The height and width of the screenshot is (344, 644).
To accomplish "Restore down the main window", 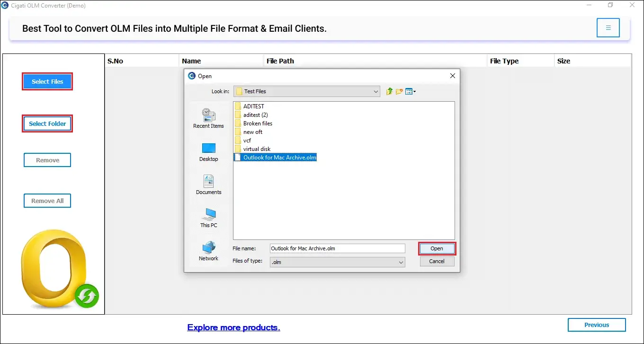I will [610, 5].
